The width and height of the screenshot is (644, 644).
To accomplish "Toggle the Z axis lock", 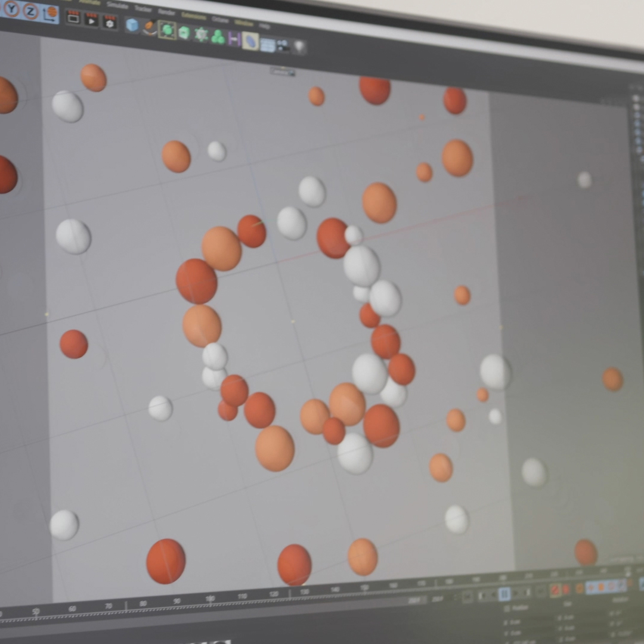I will (30, 11).
